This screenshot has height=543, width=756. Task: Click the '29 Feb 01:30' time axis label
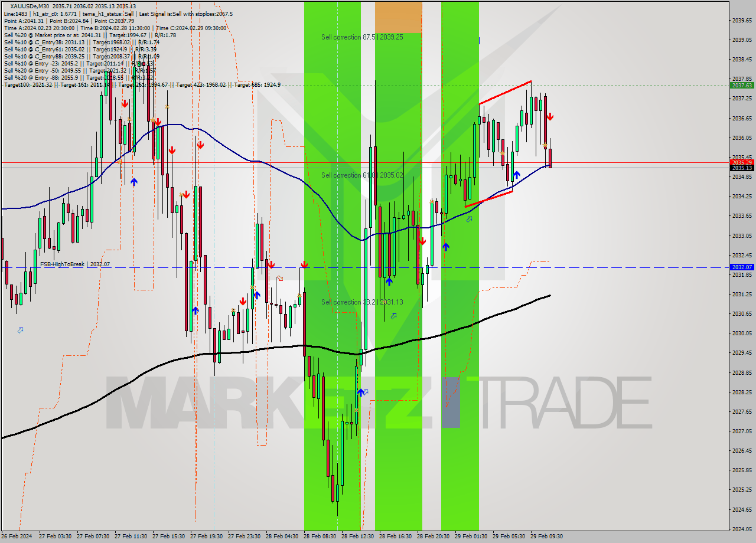(471, 537)
